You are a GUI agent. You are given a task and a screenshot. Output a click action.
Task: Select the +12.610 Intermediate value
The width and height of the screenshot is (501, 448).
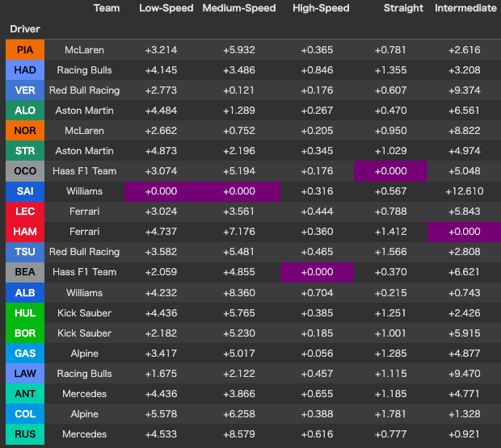tap(464, 191)
